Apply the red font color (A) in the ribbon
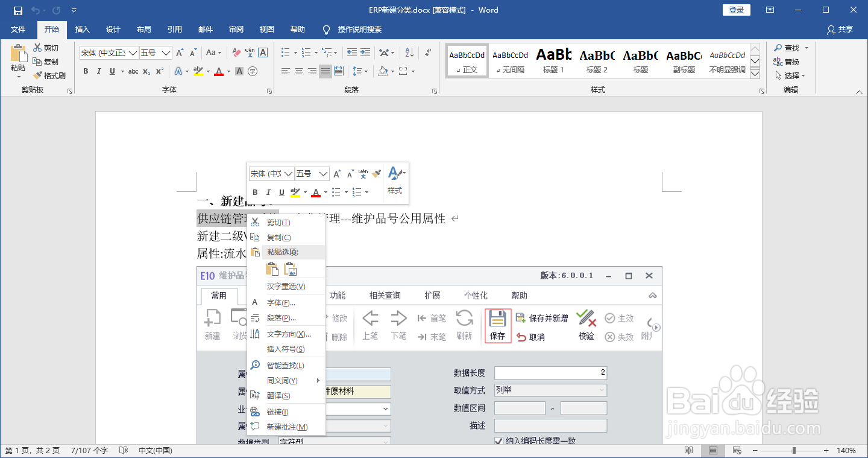 (x=218, y=71)
